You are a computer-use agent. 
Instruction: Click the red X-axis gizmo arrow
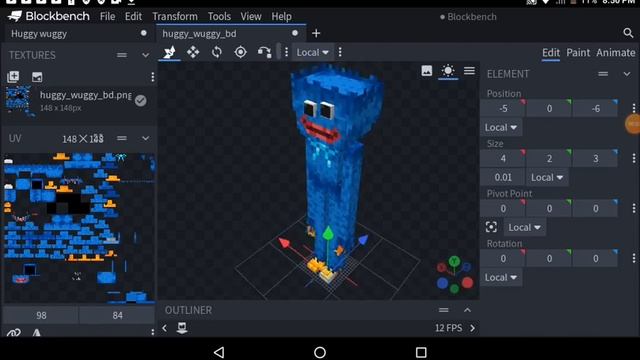point(284,243)
